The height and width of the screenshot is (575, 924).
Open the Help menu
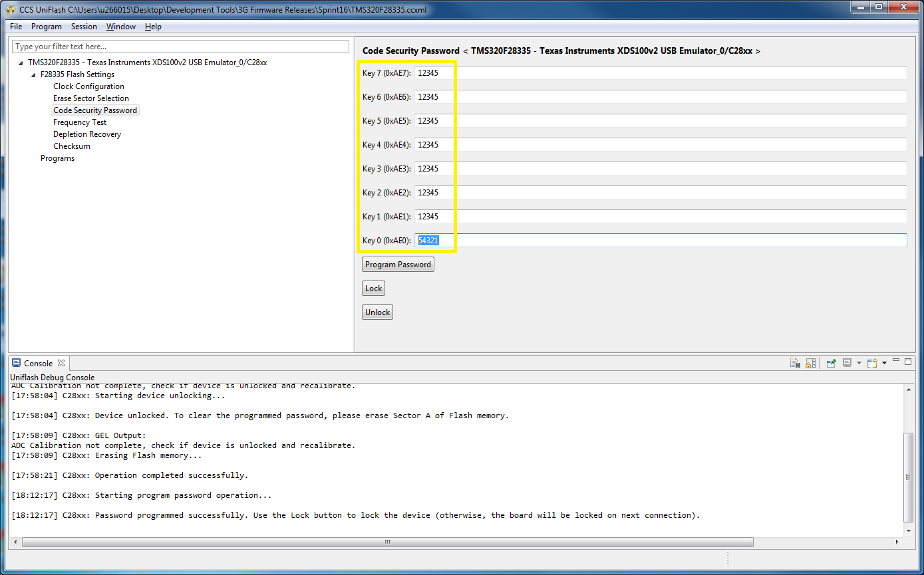pos(153,27)
